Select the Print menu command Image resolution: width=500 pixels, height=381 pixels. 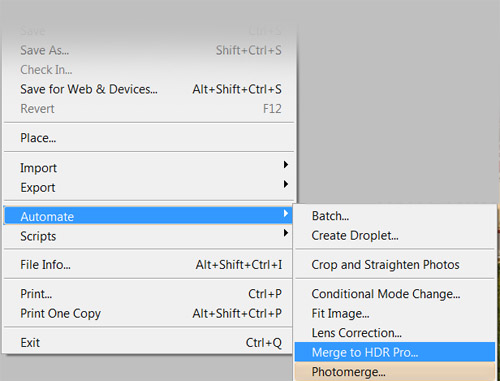point(149,294)
